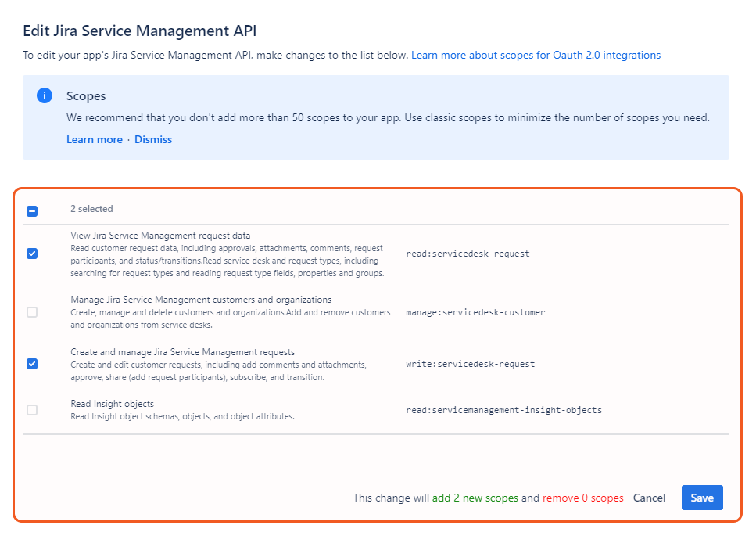
Task: Uncheck Create and manage Jira Service Management requests
Action: [x=32, y=364]
